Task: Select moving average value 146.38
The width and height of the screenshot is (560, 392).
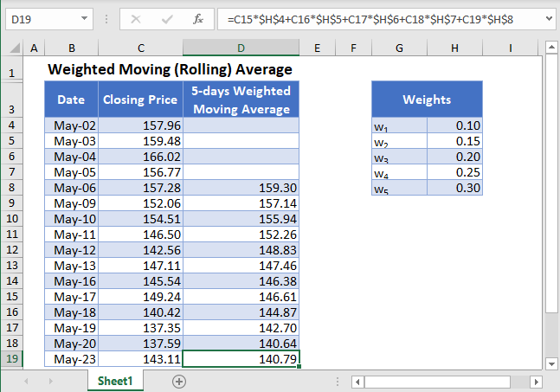Action: 241,281
